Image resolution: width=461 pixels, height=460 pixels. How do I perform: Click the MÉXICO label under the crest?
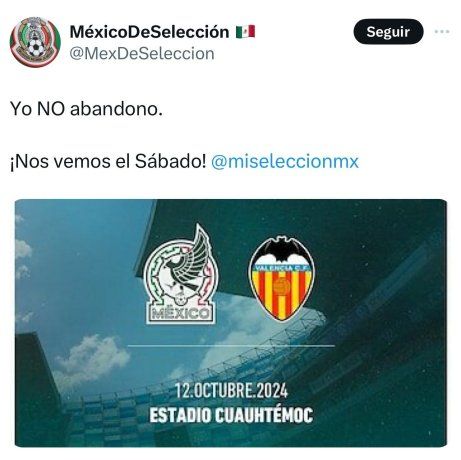181,314
